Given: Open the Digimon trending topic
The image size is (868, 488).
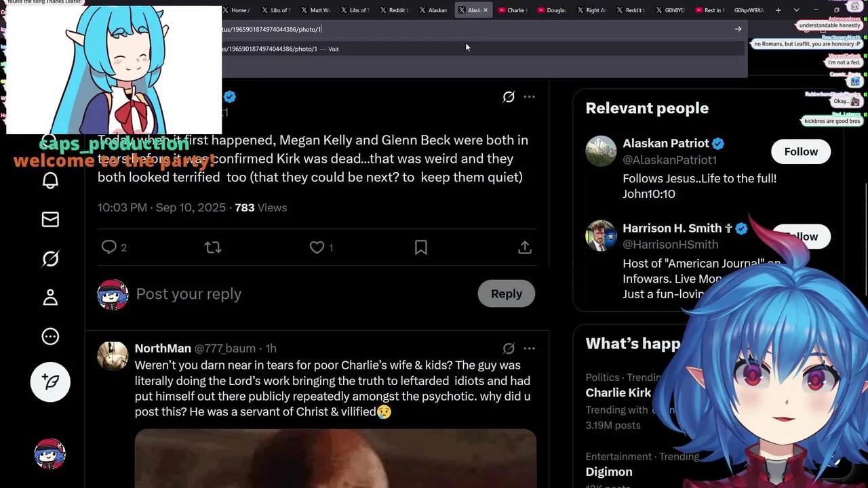Looking at the screenshot, I should [x=608, y=472].
